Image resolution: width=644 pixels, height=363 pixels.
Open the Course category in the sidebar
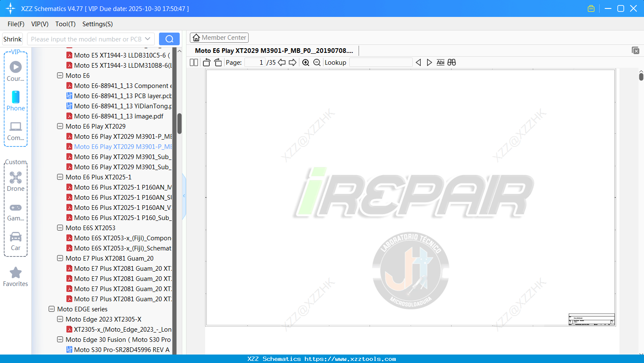tap(16, 71)
